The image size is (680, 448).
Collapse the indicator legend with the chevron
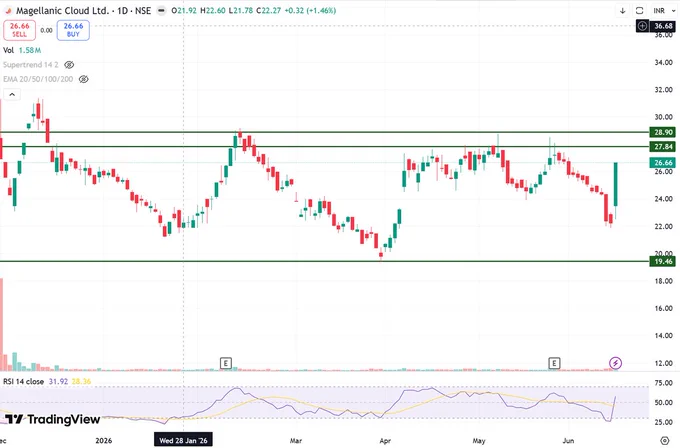pyautogui.click(x=12, y=95)
